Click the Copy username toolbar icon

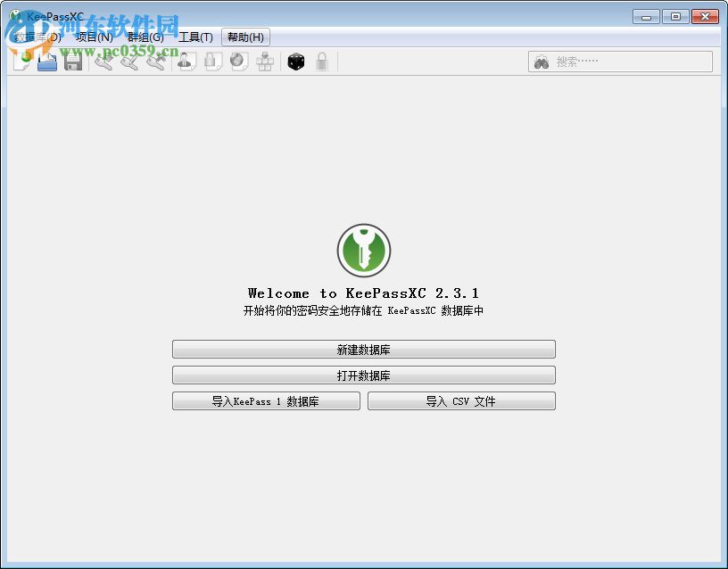point(185,62)
